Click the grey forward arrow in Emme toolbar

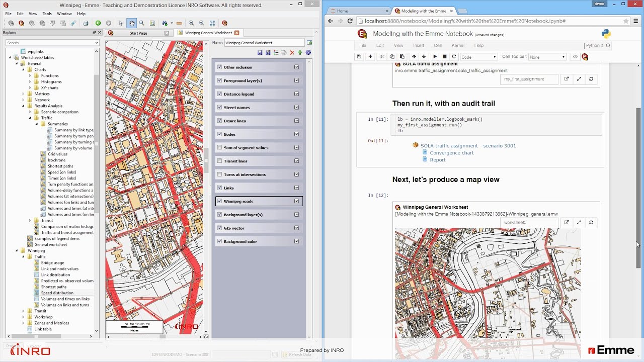click(108, 23)
